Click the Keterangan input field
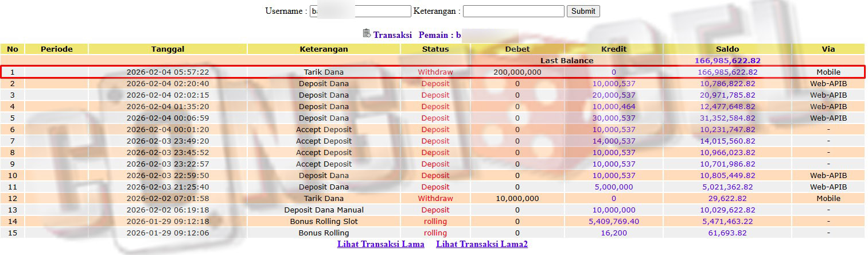The height and width of the screenshot is (255, 868). point(513,11)
